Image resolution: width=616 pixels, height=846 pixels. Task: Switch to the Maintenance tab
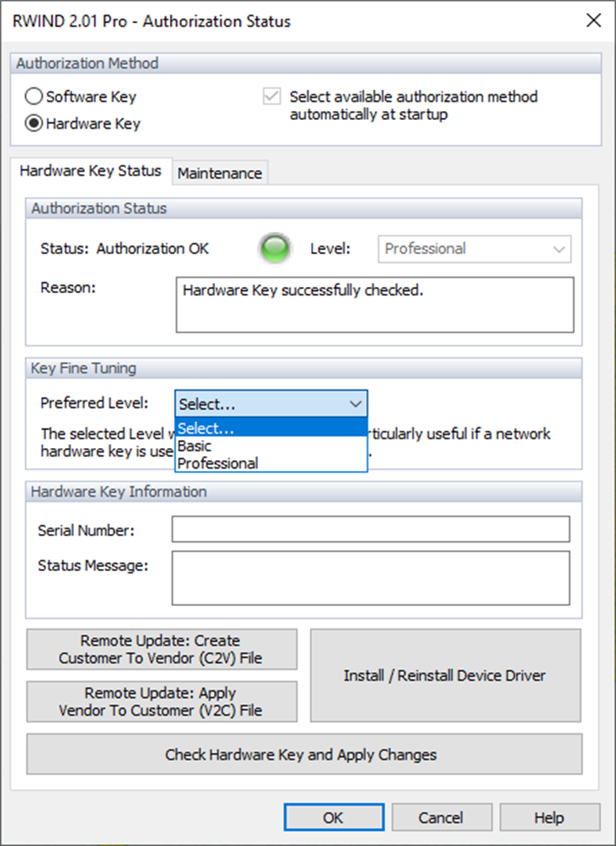click(x=220, y=172)
